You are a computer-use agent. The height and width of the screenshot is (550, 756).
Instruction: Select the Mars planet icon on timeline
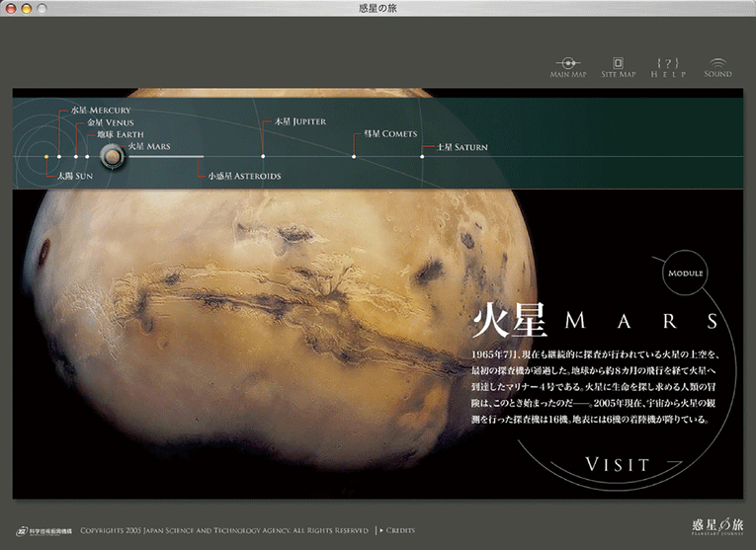tap(115, 155)
